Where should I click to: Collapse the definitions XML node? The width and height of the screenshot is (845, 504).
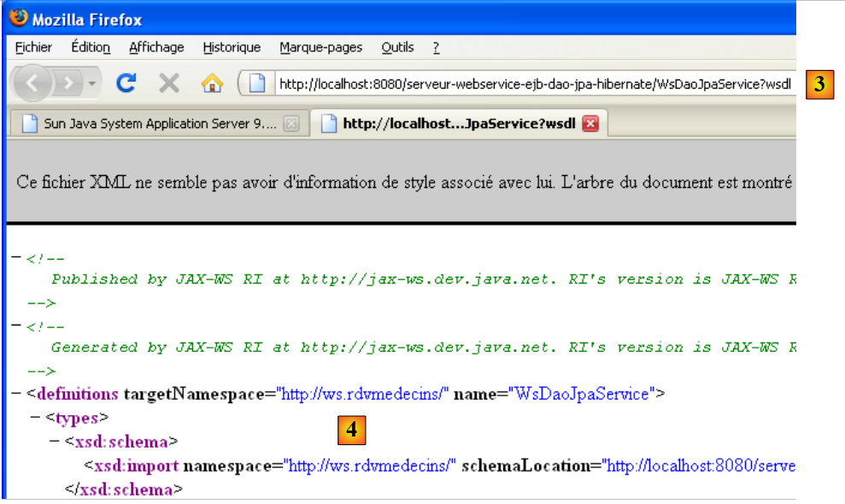(15, 394)
